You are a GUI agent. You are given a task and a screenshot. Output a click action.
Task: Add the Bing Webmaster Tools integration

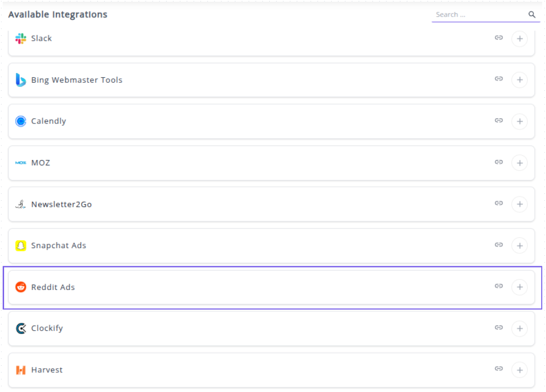[519, 80]
